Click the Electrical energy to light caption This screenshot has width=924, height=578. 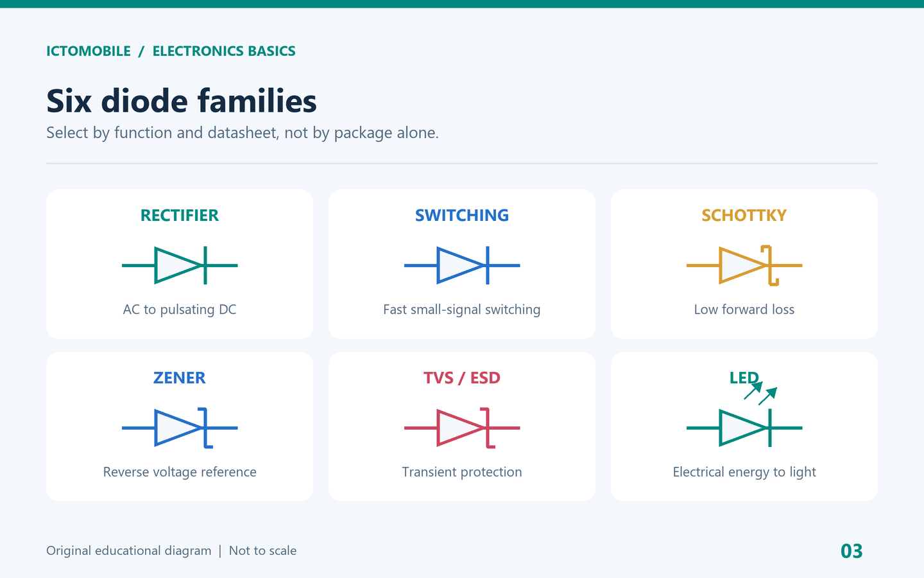744,472
